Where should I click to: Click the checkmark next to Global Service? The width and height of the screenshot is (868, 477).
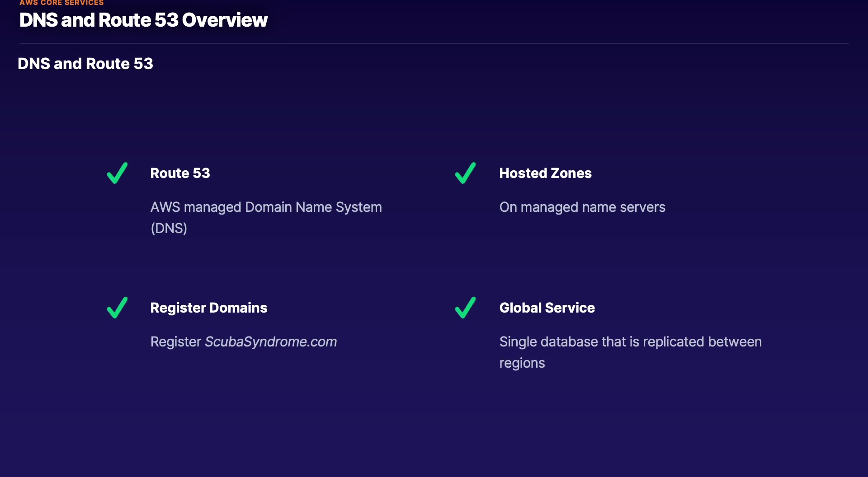click(x=465, y=308)
